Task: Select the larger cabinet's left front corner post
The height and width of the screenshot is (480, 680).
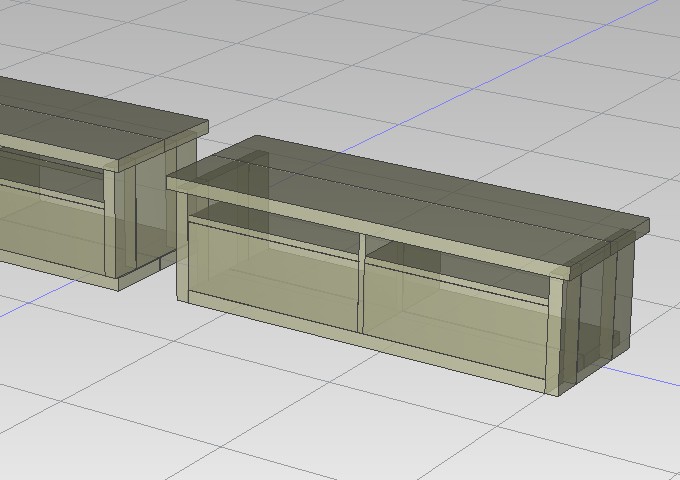Action: point(182,245)
